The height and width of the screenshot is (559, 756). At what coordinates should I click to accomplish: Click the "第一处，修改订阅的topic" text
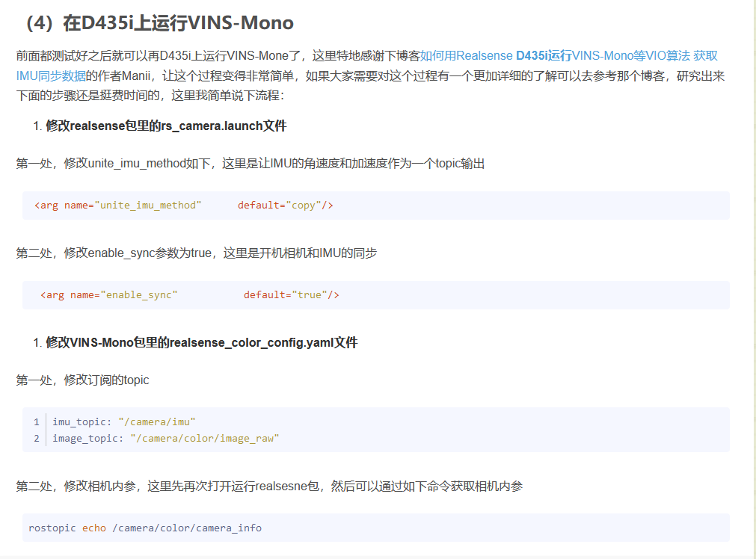(82, 380)
